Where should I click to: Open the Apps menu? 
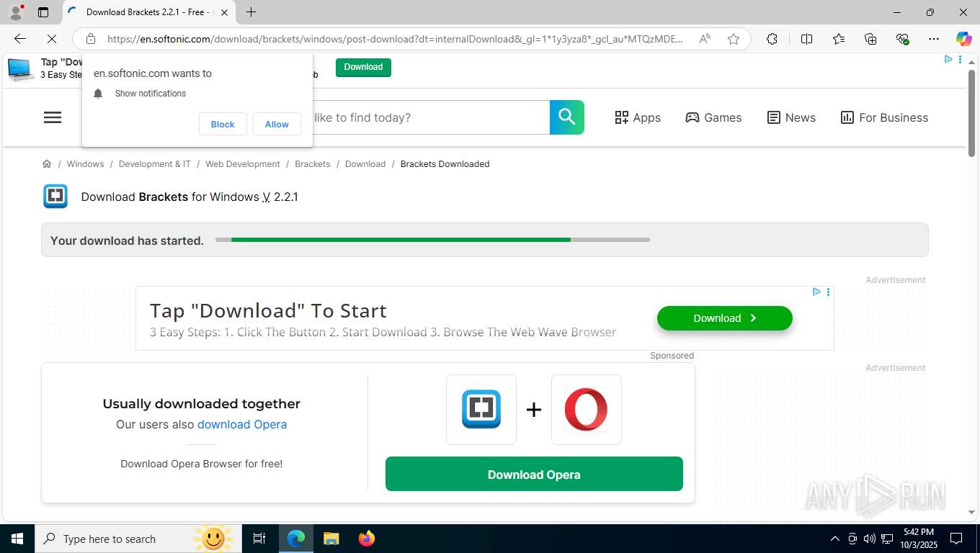(638, 117)
